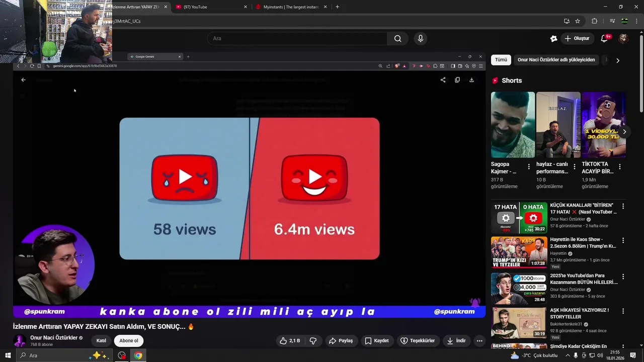Click the YouTube Ara search field
This screenshot has height=362, width=644.
coord(297,38)
